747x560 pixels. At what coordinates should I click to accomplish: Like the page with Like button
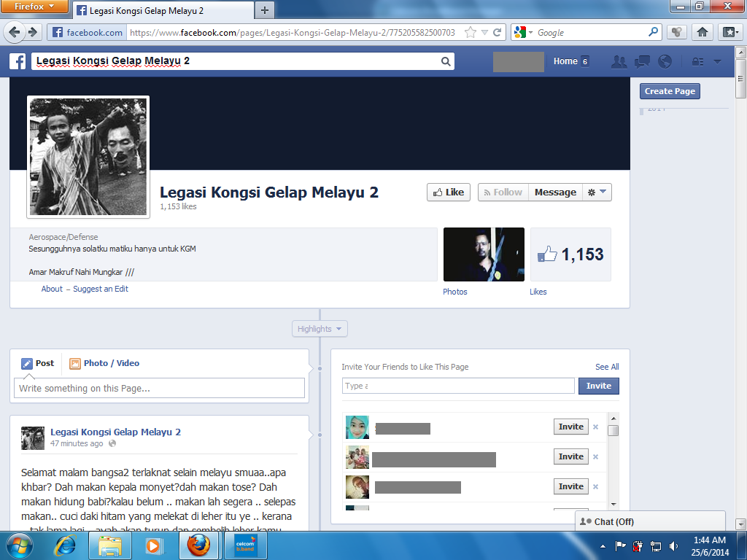tap(449, 192)
